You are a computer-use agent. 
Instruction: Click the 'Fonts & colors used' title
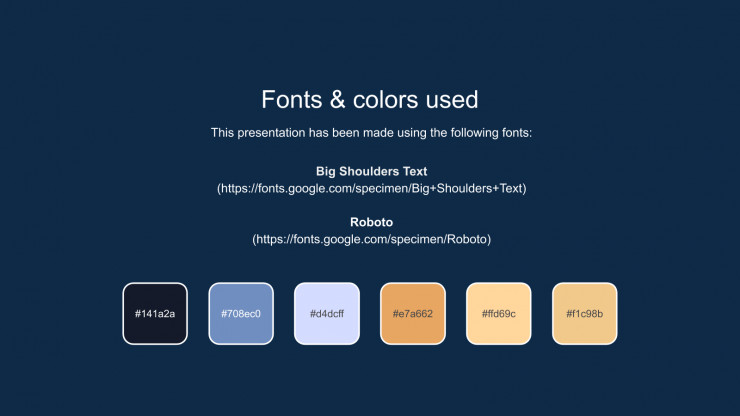coord(370,100)
